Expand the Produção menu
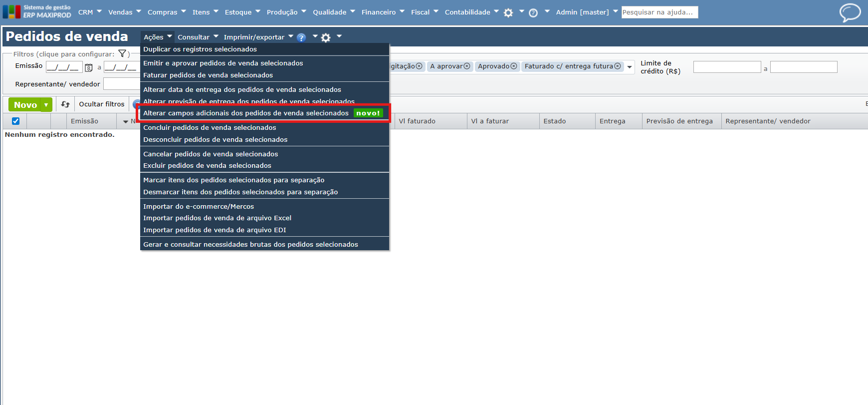Screen dimensions: 868x405 [286, 12]
